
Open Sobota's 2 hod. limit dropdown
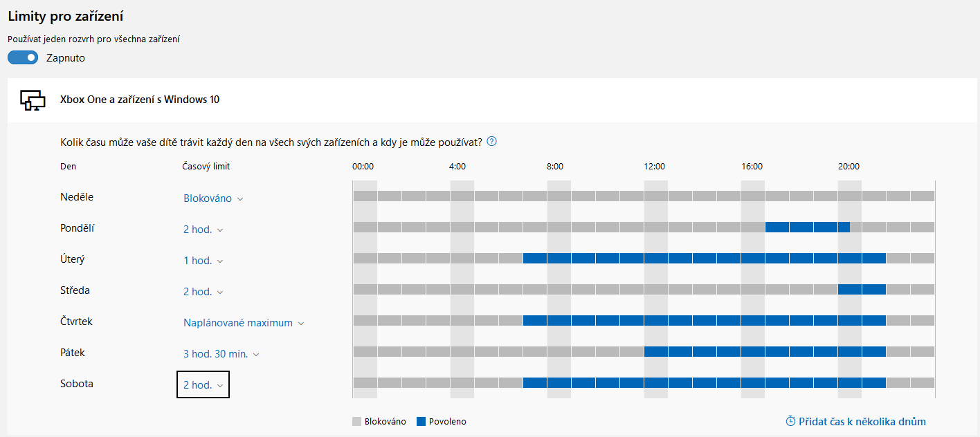pyautogui.click(x=203, y=385)
